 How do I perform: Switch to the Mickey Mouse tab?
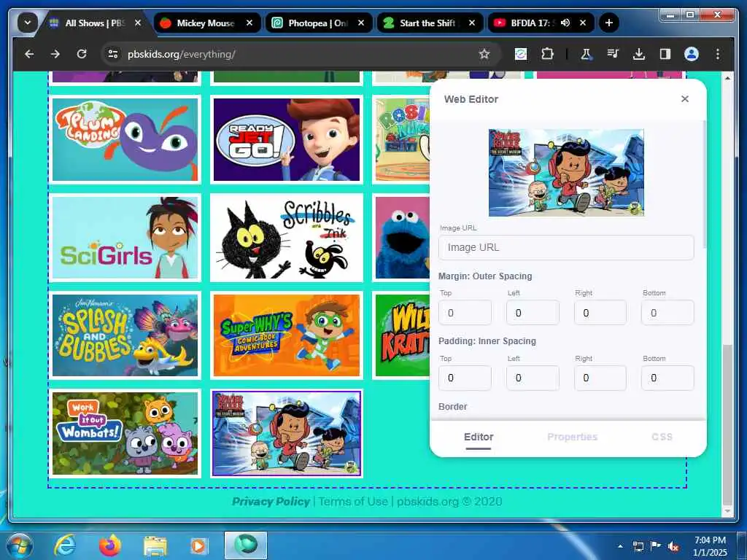206,23
